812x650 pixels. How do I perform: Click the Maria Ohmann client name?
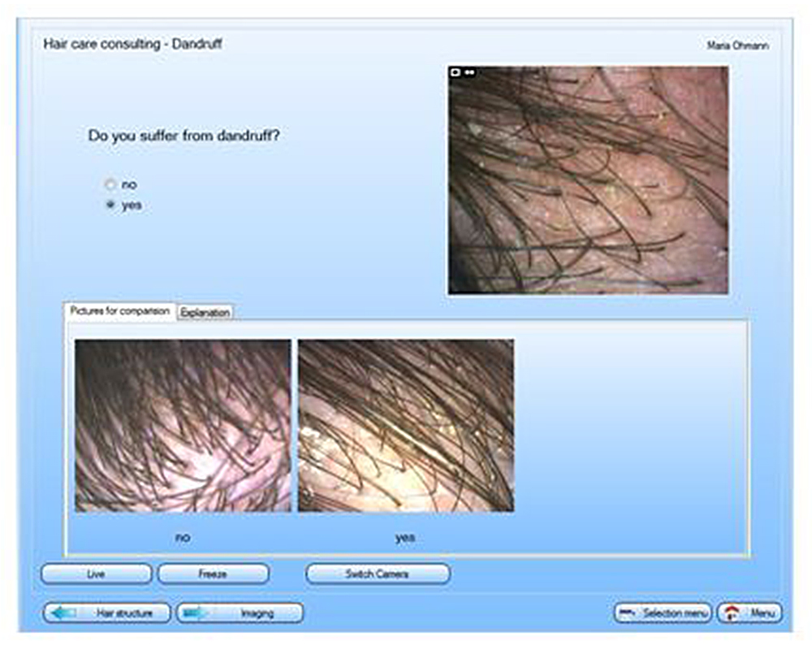737,45
